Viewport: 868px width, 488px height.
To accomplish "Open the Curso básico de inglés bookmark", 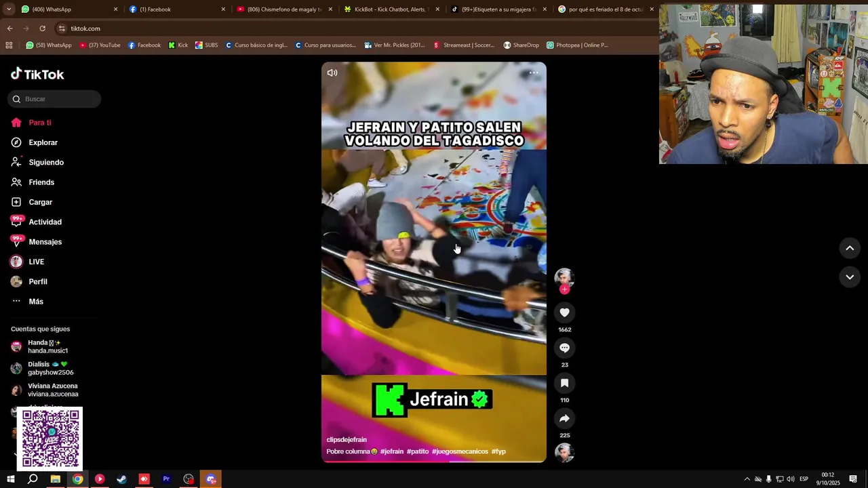I will 256,45.
